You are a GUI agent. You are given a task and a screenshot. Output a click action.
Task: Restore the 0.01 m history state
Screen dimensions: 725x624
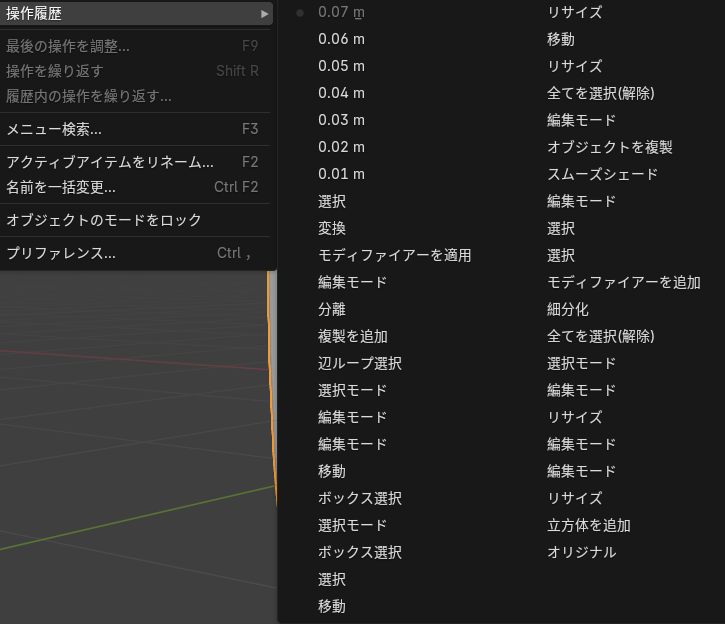341,174
